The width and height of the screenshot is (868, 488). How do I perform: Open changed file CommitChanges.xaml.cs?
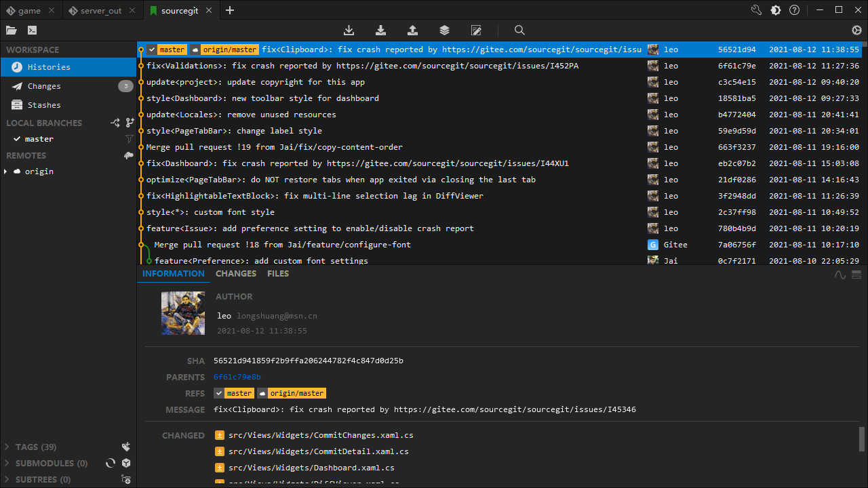tap(321, 435)
